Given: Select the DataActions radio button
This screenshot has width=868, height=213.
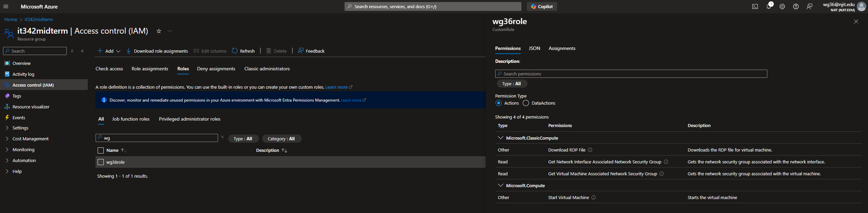Looking at the screenshot, I should (x=525, y=103).
